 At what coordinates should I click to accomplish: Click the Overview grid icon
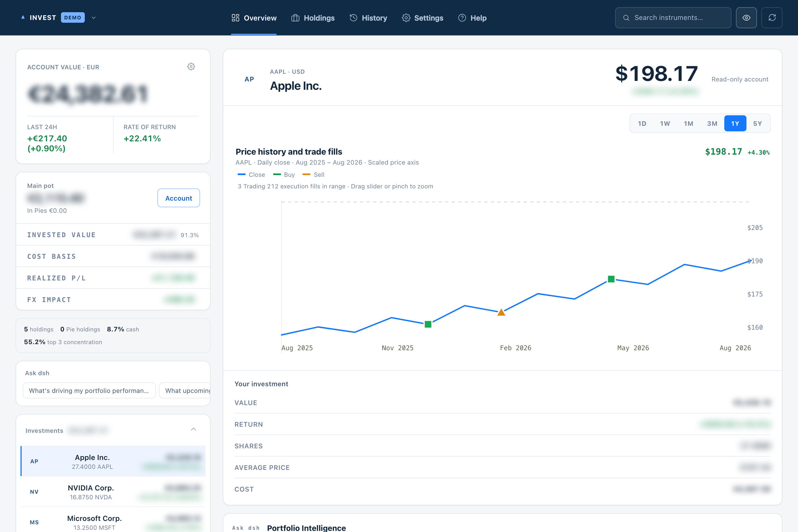[236, 18]
